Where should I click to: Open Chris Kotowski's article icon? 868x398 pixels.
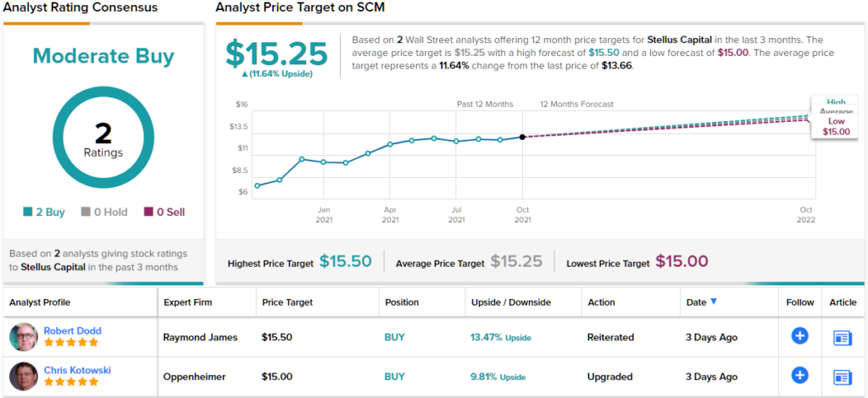(x=843, y=376)
